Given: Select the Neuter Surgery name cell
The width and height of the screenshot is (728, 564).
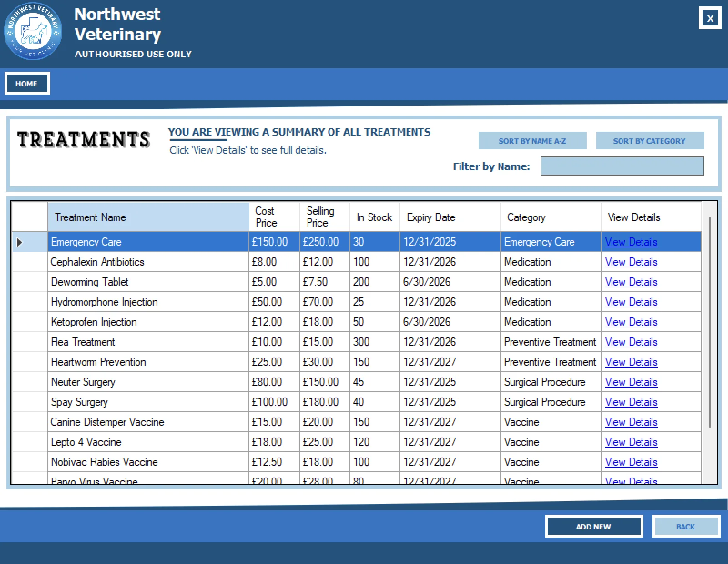Looking at the screenshot, I should click(x=148, y=382).
